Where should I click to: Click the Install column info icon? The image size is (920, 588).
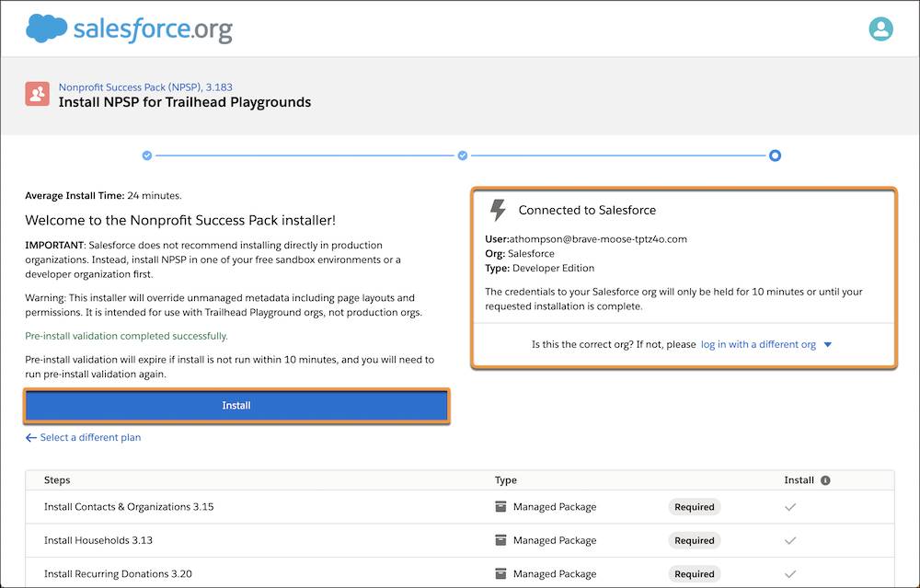click(825, 480)
